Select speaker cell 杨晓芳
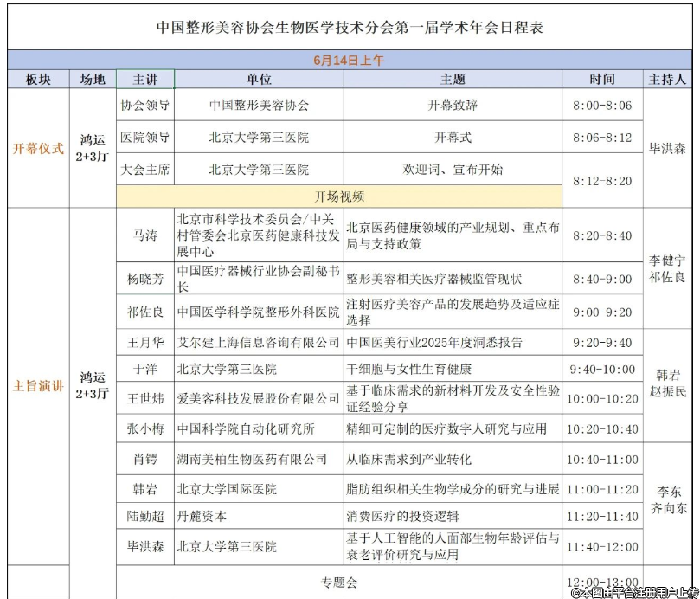The width and height of the screenshot is (700, 599). 144,280
